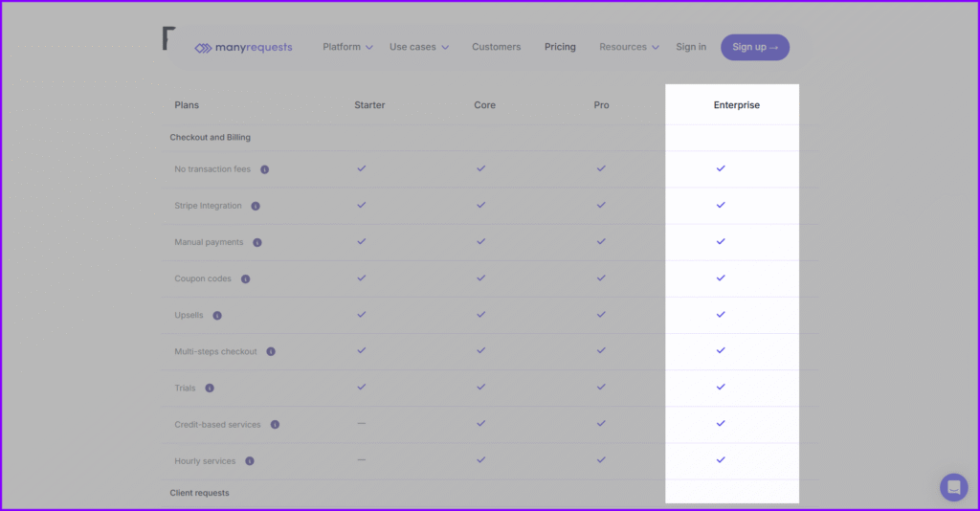
Task: Go to the Customers page
Action: (496, 47)
